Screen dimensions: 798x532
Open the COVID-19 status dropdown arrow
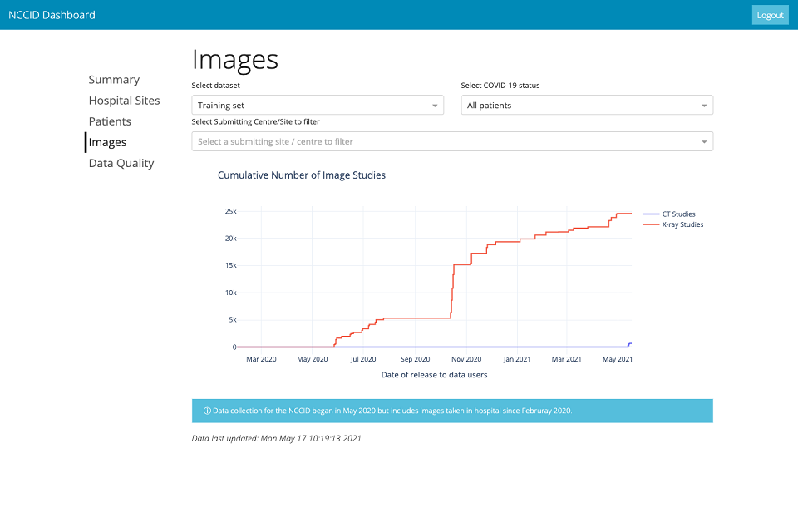[x=704, y=106]
